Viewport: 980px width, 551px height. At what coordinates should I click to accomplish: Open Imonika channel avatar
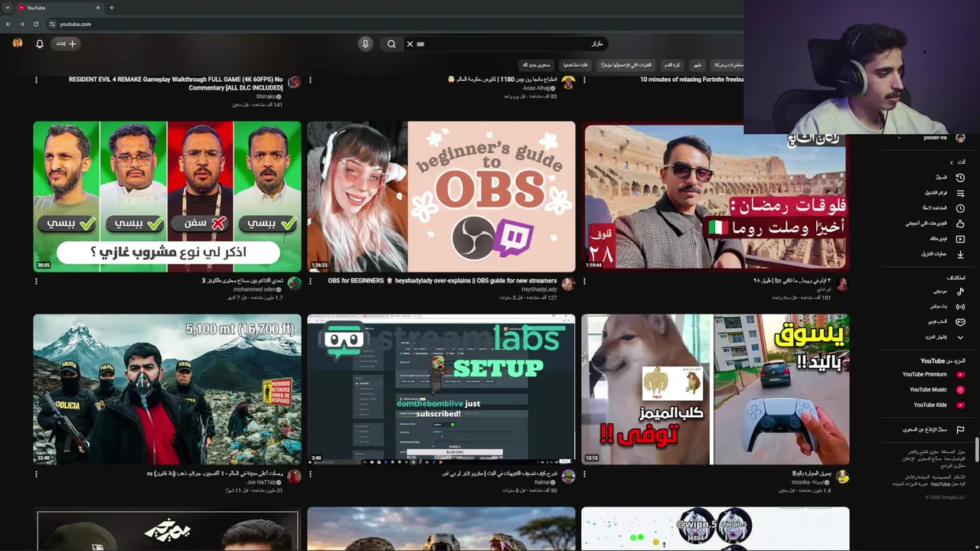[842, 477]
